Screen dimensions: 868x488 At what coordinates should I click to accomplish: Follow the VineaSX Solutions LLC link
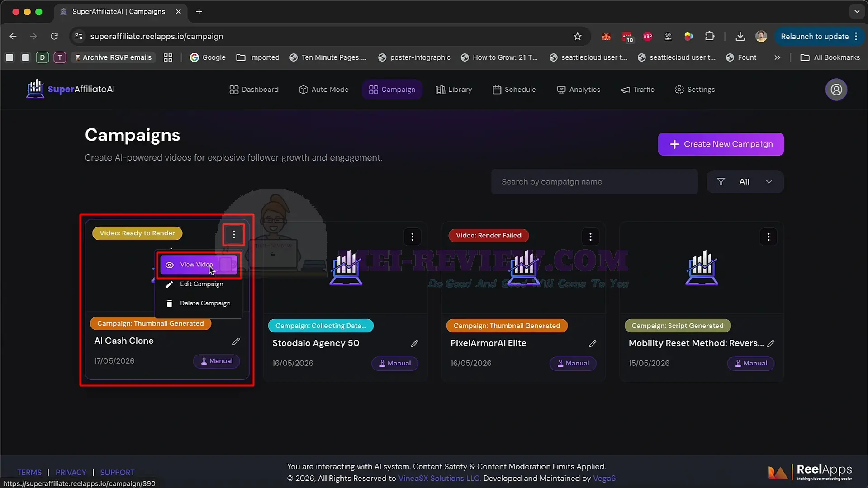coord(439,478)
